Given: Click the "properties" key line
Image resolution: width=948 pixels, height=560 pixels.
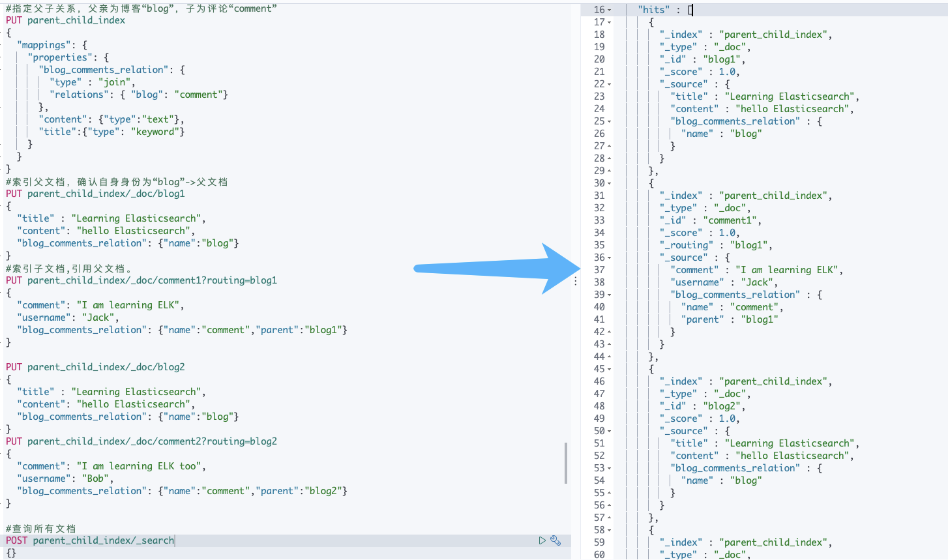Looking at the screenshot, I should [x=68, y=57].
